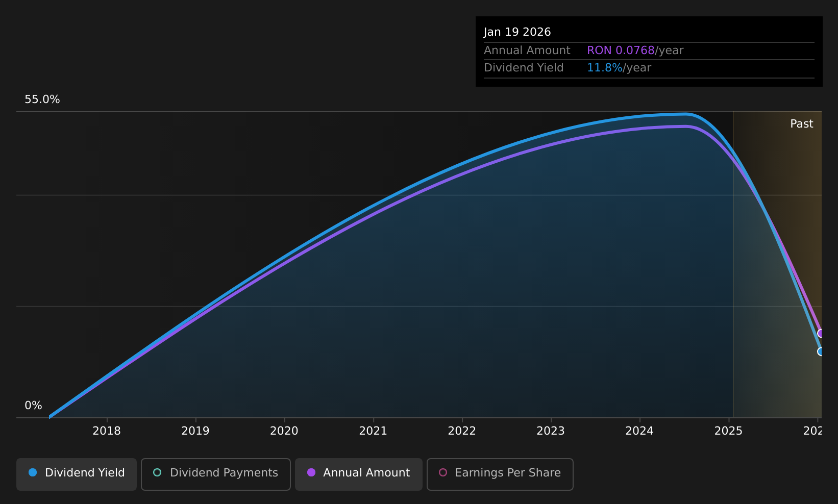The height and width of the screenshot is (504, 838).
Task: Click the 55.0% y-axis label
Action: click(x=42, y=99)
